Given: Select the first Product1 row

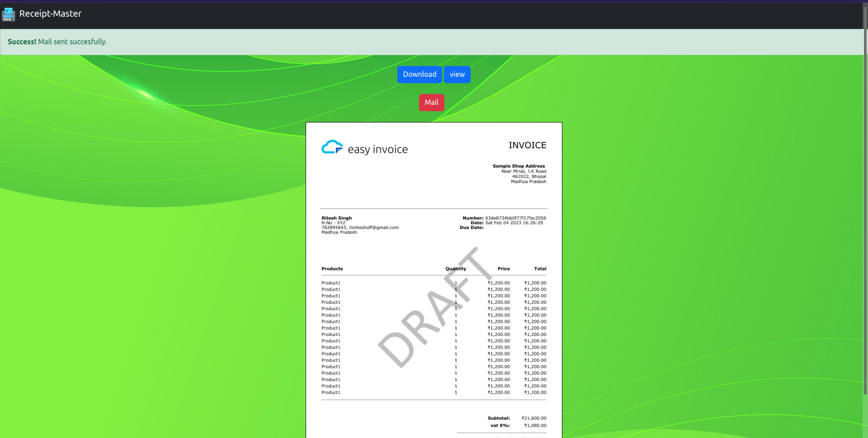Looking at the screenshot, I should [331, 283].
